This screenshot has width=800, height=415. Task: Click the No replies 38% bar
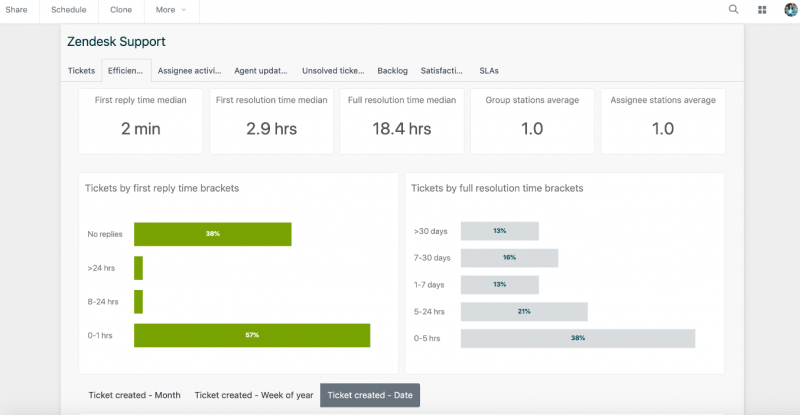point(213,234)
